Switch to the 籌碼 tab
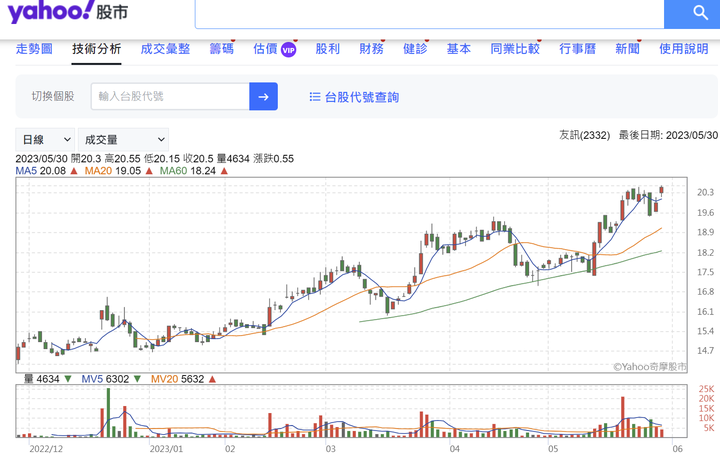 (221, 49)
